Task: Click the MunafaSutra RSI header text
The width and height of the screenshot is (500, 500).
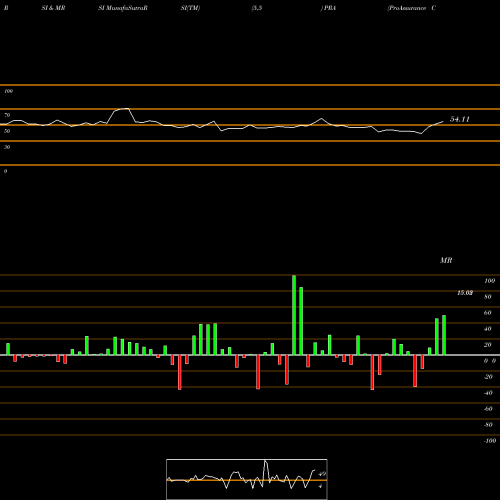Action: pyautogui.click(x=123, y=8)
